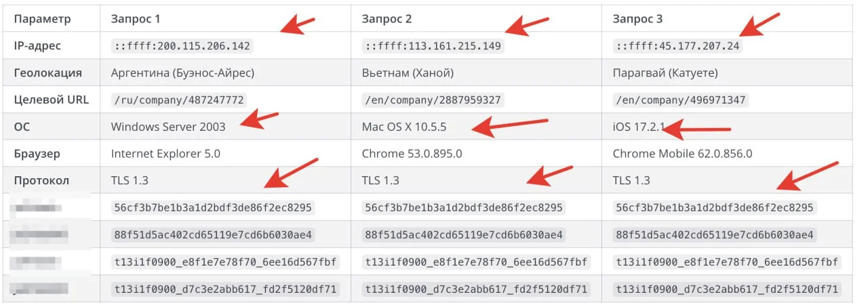Image resolution: width=868 pixels, height=307 pixels.
Task: Click the "Mac OS X 10.5.5" cell
Action: (x=404, y=127)
